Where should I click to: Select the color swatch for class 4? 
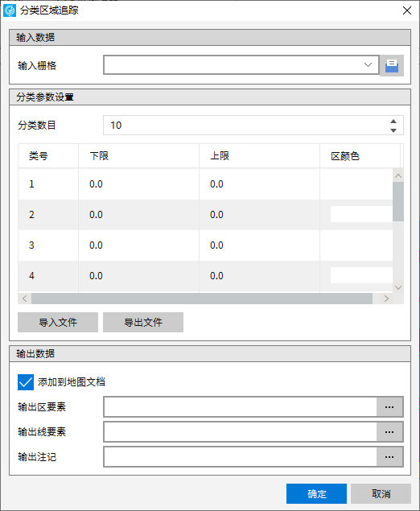tap(361, 275)
